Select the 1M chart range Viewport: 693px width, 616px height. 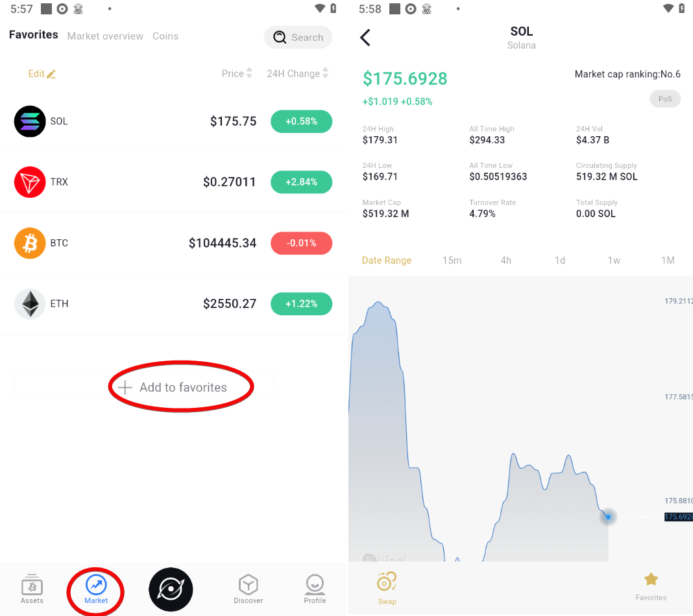click(668, 261)
